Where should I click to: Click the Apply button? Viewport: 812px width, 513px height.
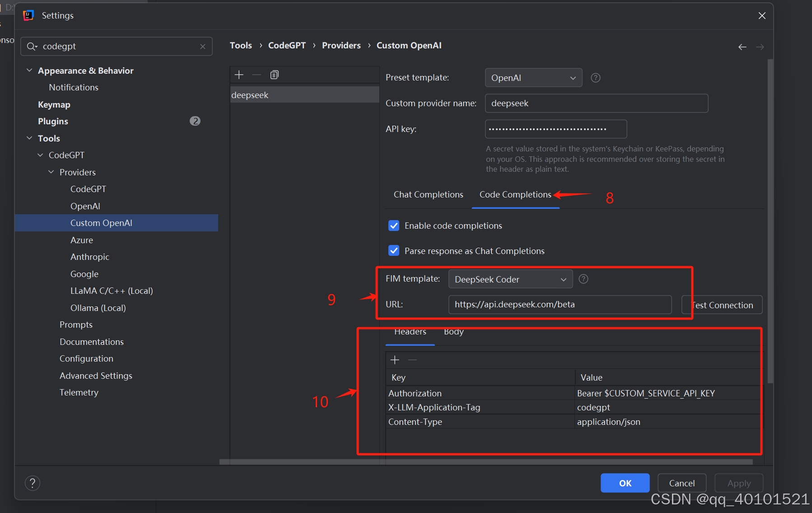point(739,483)
